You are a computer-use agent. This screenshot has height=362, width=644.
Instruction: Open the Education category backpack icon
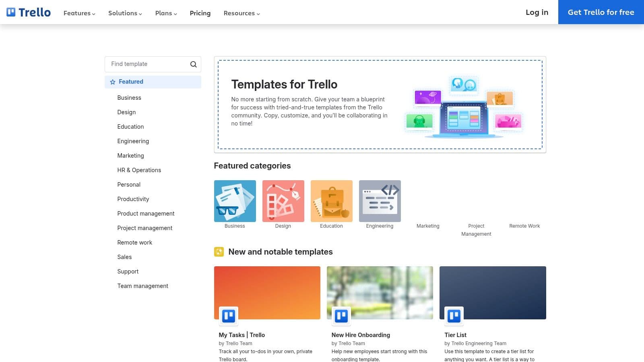[332, 201]
